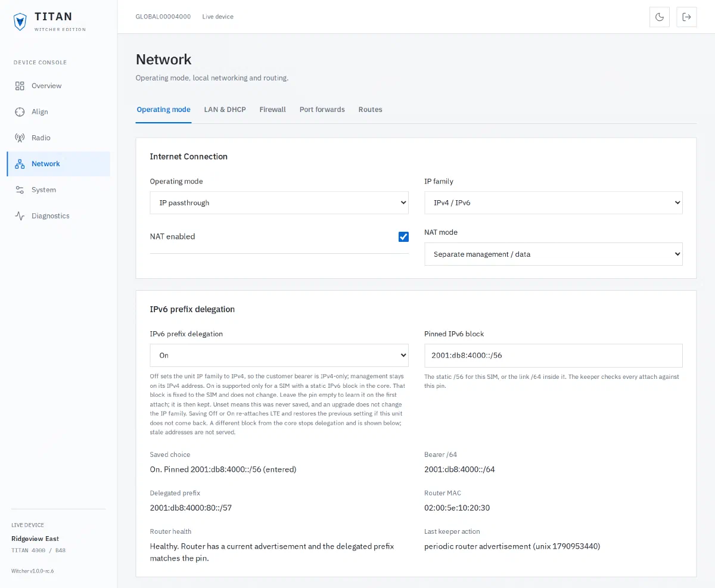Click the Live device label in header
This screenshot has height=588, width=715.
click(x=218, y=17)
